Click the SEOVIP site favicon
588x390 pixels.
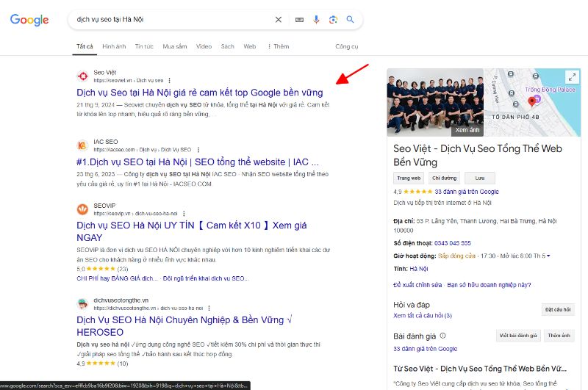tap(82, 209)
